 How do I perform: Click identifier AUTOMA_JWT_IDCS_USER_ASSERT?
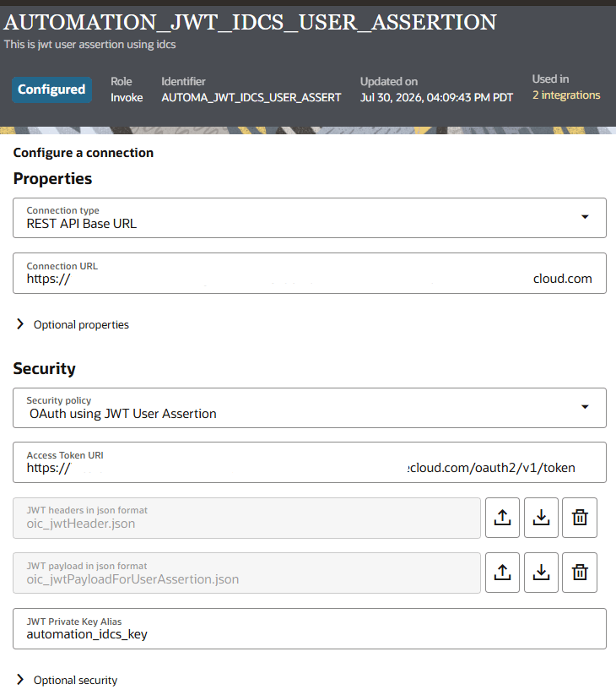point(251,97)
